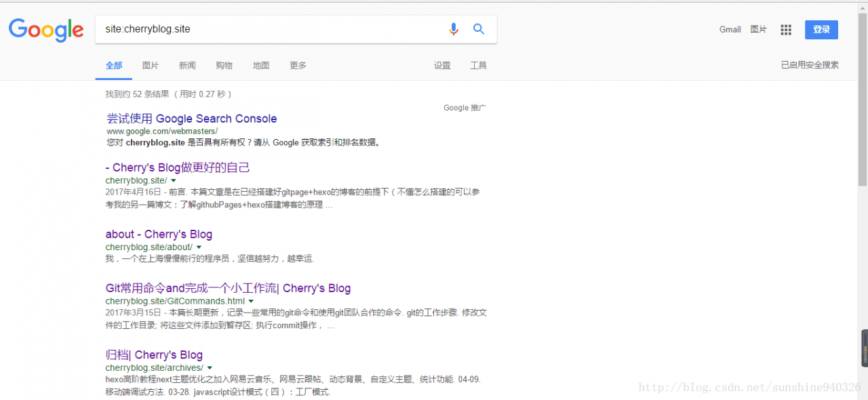
Task: Open the 地图 tab
Action: tap(261, 66)
